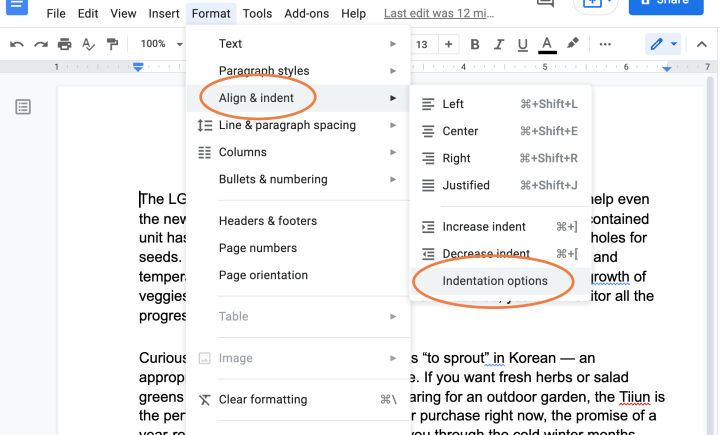Open the add comment dropdown button
The height and width of the screenshot is (435, 720).
(596, 5)
